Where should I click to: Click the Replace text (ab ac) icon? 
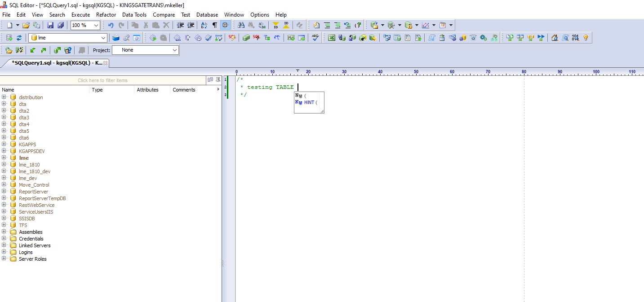[x=262, y=26]
